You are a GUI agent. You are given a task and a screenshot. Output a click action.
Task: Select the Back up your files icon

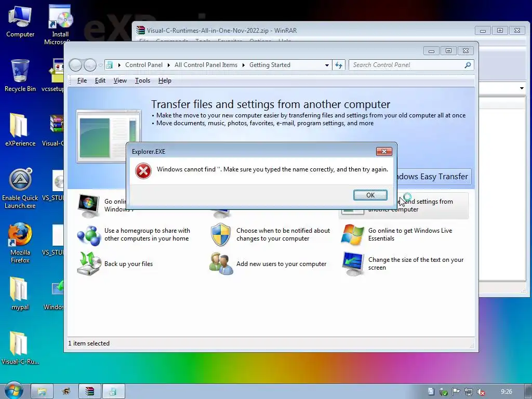[88, 263]
